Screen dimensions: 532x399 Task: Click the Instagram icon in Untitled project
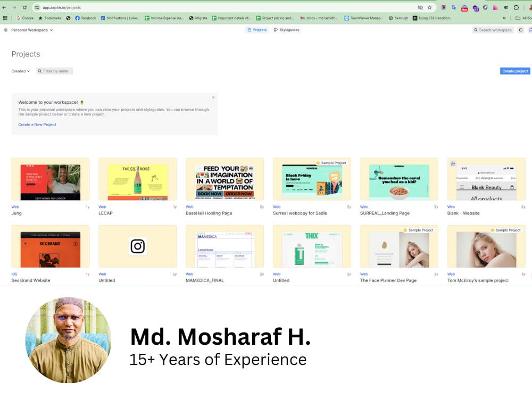pos(137,246)
